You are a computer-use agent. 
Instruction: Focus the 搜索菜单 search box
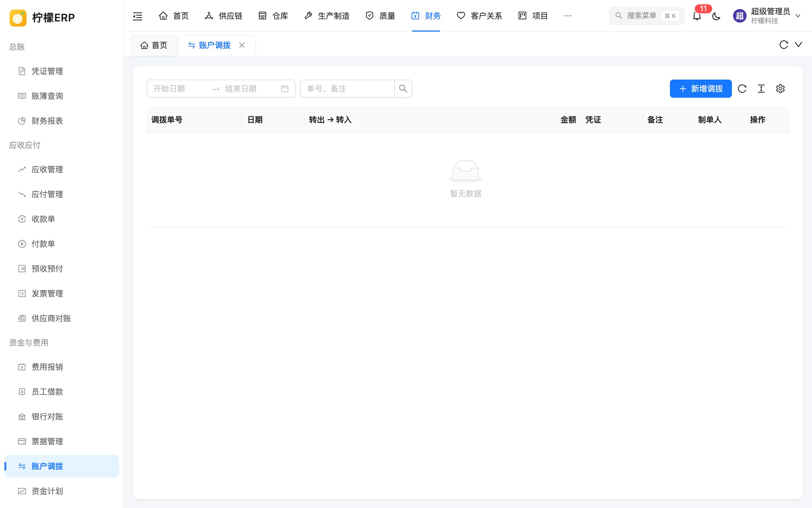(x=646, y=16)
